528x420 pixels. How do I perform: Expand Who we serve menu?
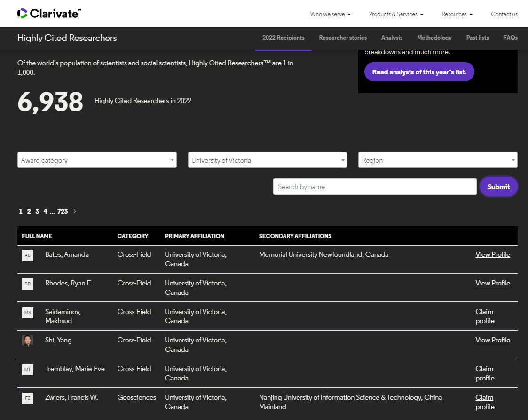(x=331, y=14)
